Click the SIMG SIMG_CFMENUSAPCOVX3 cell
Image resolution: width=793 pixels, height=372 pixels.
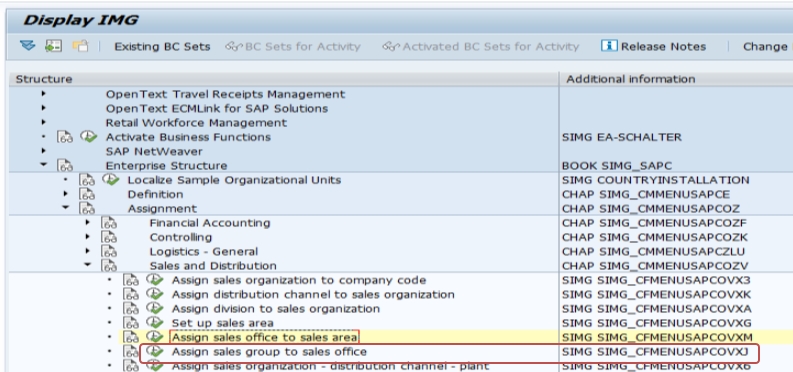[x=656, y=280]
